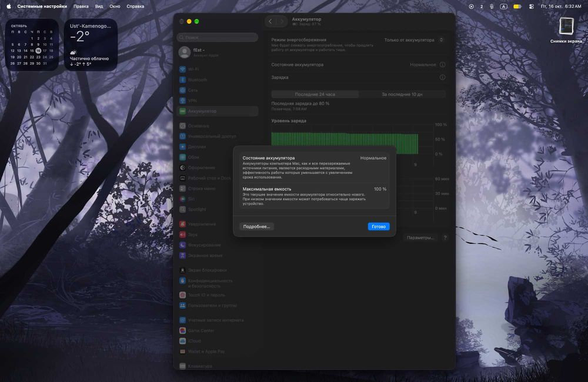The image size is (588, 382).
Task: Open Универсальный доступ settings
Action: click(x=218, y=136)
